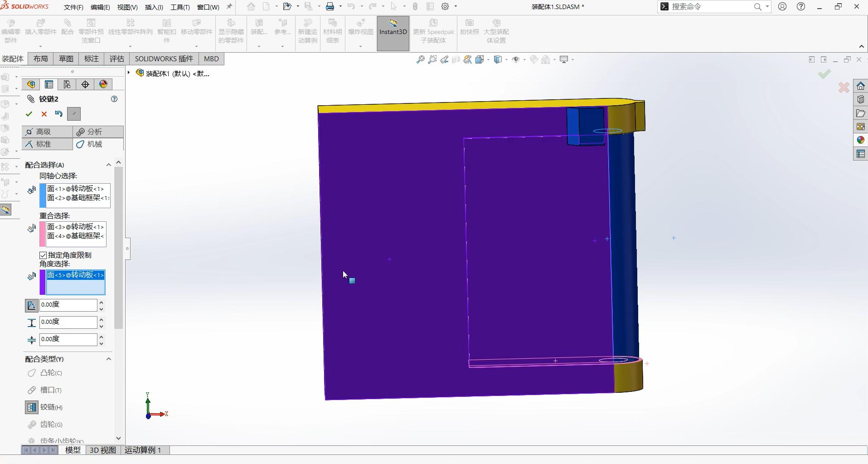The height and width of the screenshot is (464, 868).
Task: Click the Instant3D toolbar button
Action: coord(393,33)
